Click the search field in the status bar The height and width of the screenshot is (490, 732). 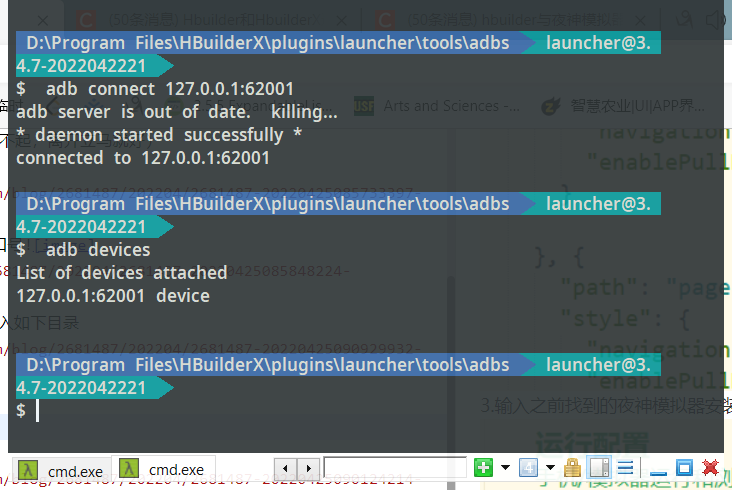(395, 468)
